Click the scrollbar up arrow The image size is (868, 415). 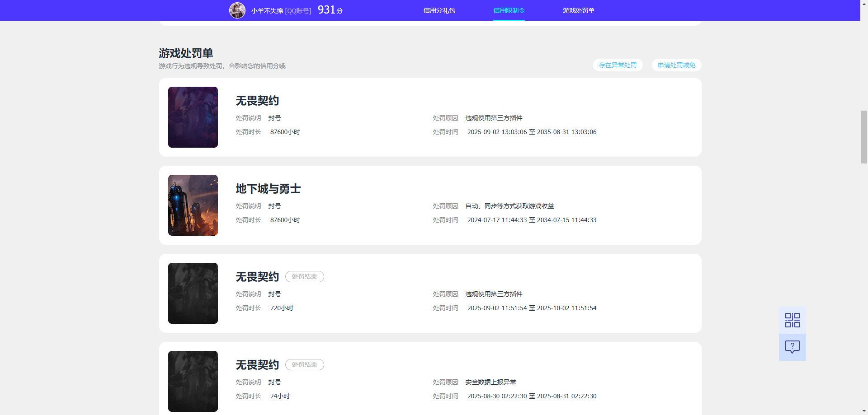pyautogui.click(x=864, y=3)
